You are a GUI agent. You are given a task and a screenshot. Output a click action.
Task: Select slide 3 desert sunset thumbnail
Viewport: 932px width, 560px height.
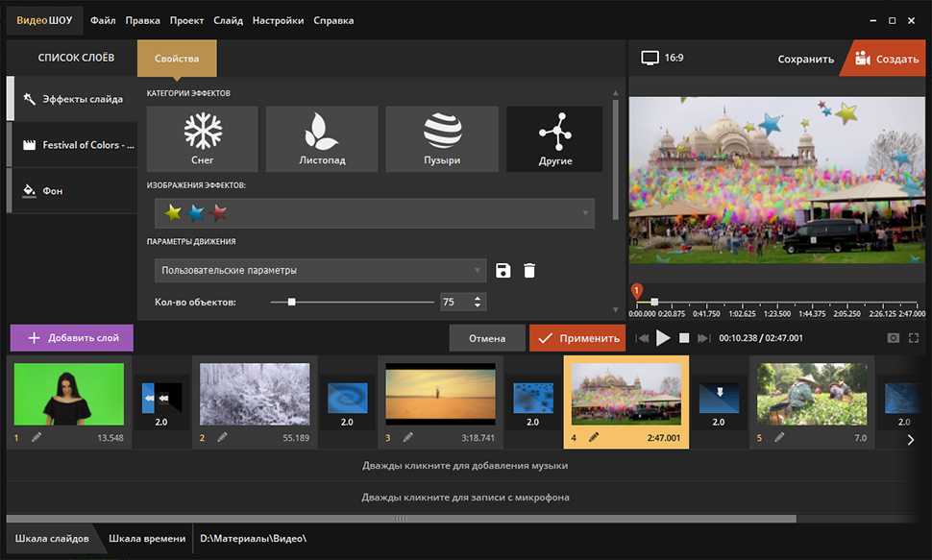pos(440,394)
